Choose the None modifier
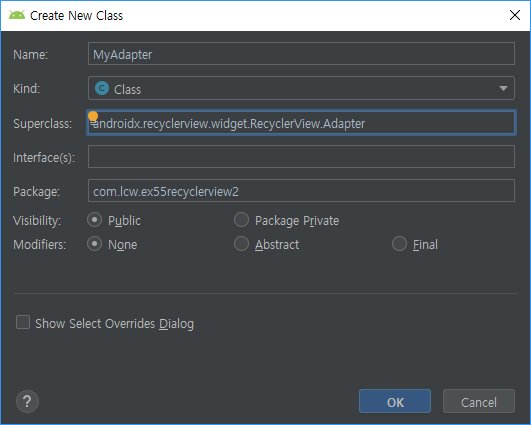The image size is (531, 425). click(94, 244)
